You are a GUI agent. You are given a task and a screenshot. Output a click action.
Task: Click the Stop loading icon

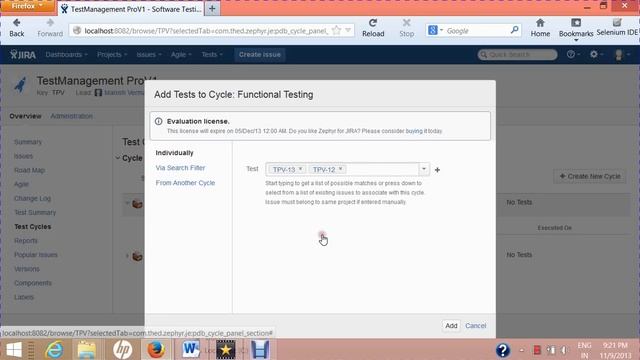[x=407, y=28]
